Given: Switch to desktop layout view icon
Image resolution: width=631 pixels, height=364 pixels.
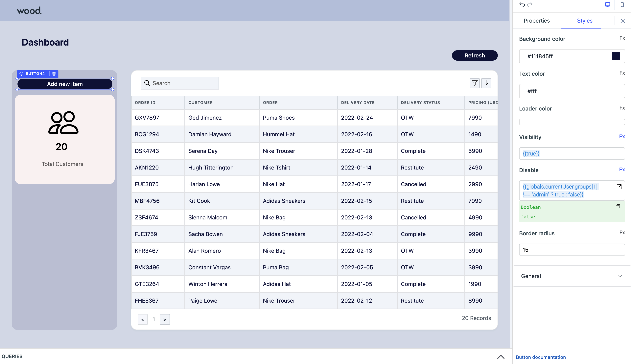Looking at the screenshot, I should 607,5.
